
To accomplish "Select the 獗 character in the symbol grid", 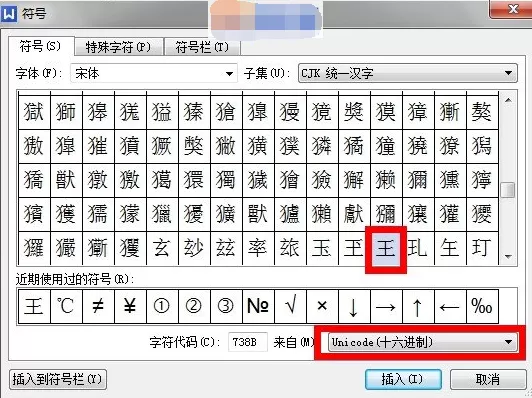I will pos(162,146).
